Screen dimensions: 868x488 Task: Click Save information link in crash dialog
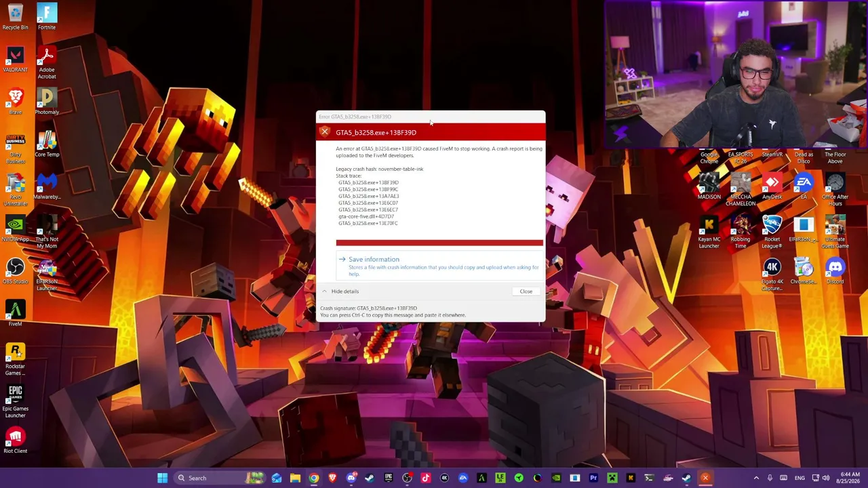(374, 260)
